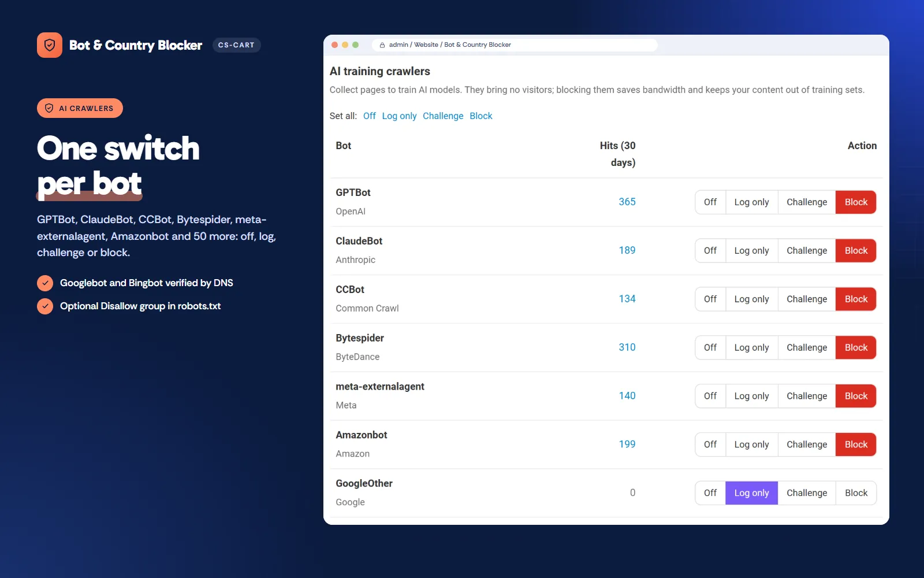924x578 pixels.
Task: Click the shield icon in AI Crawlers badge
Action: pyautogui.click(x=49, y=108)
